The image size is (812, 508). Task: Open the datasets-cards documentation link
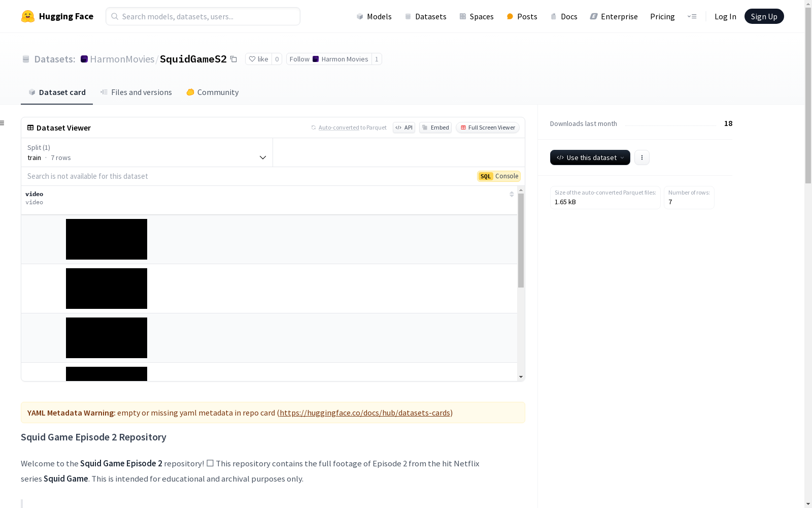coord(365,412)
